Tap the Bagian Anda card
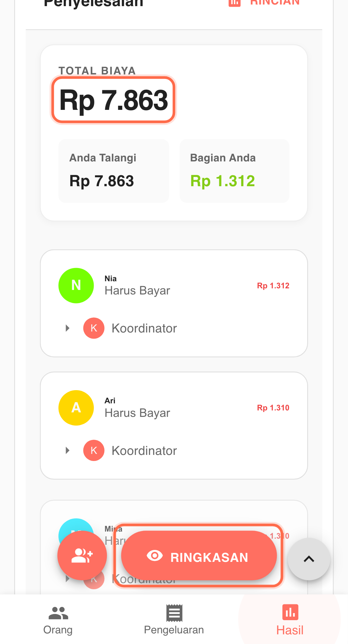This screenshot has width=348, height=644. [x=234, y=171]
